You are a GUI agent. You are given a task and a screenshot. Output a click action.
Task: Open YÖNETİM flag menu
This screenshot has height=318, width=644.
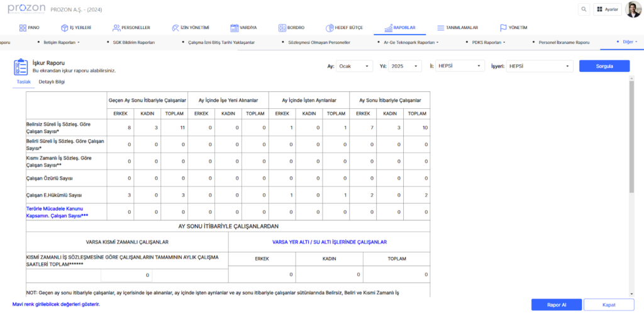pyautogui.click(x=513, y=28)
